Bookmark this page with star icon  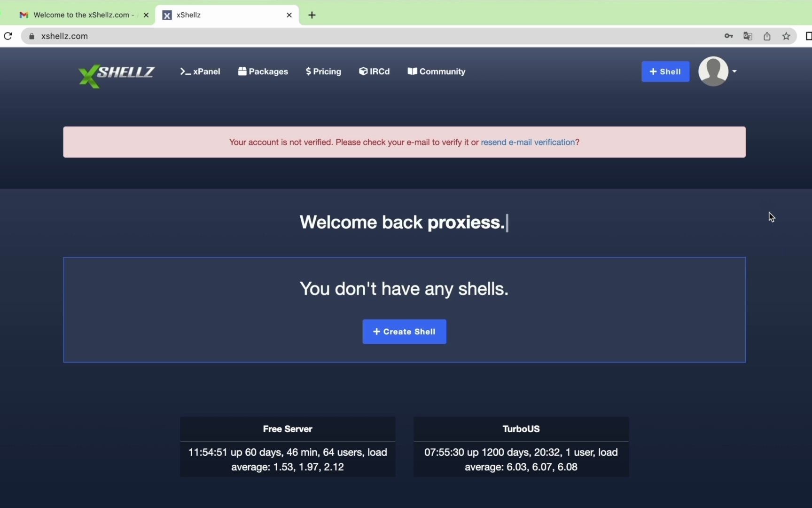click(x=786, y=36)
